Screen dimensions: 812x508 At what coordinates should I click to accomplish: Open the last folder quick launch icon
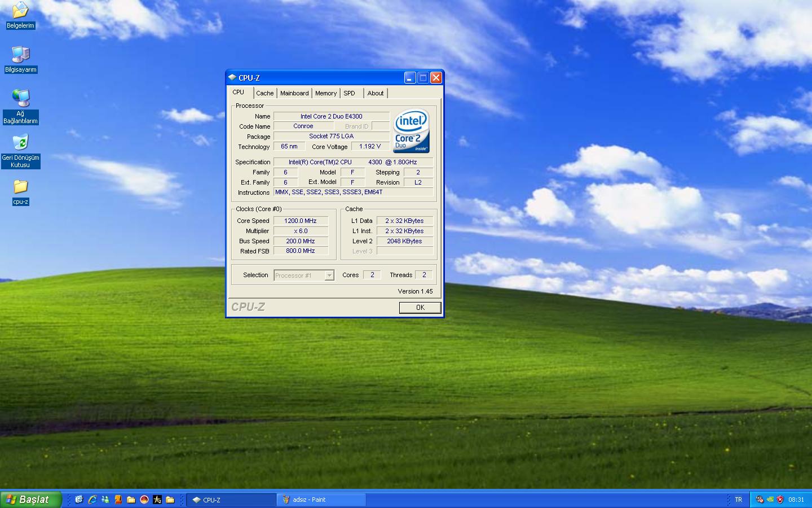[x=170, y=500]
